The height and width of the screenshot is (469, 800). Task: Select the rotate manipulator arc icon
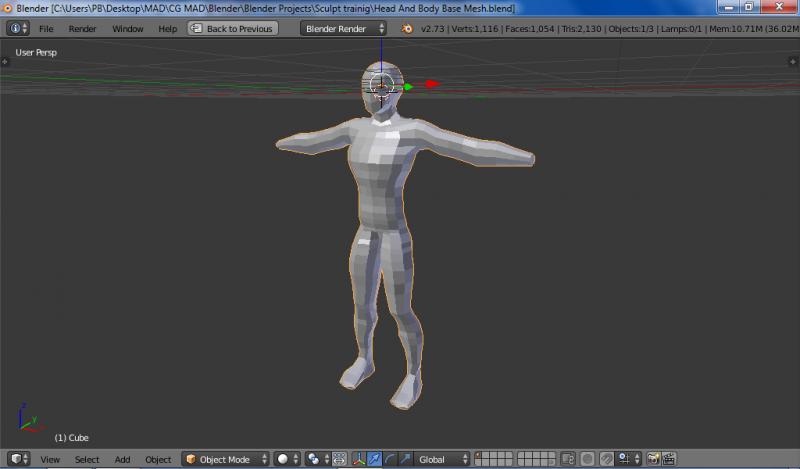(390, 459)
